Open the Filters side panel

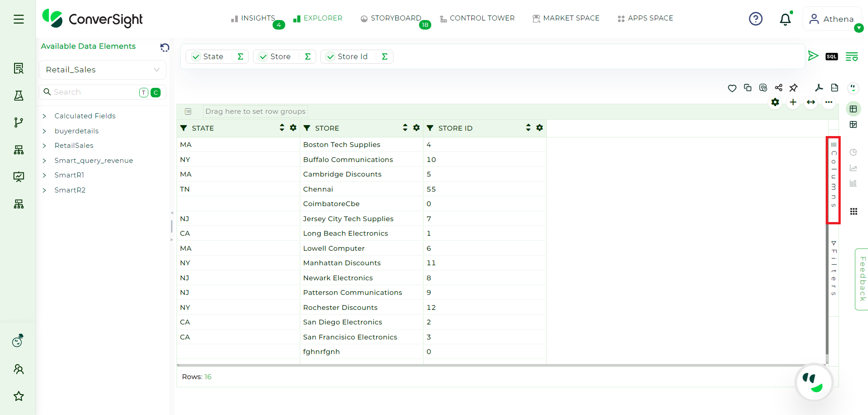(x=833, y=268)
